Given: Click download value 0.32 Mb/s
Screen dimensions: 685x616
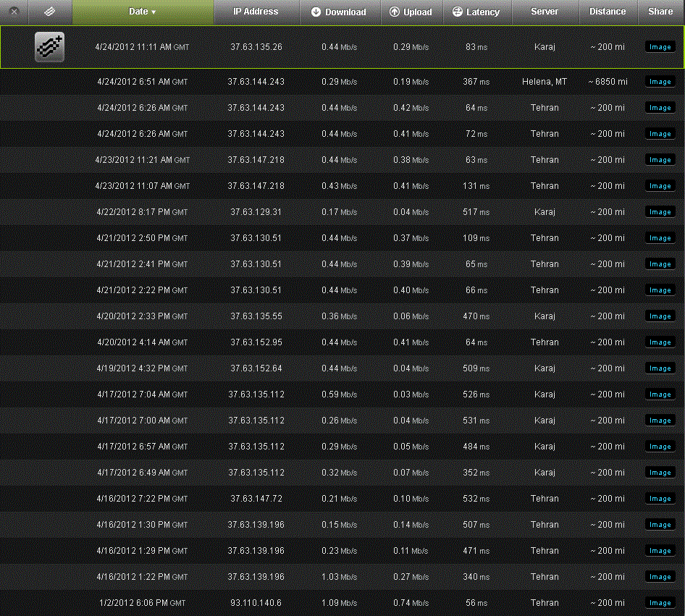Looking at the screenshot, I should [x=340, y=473].
